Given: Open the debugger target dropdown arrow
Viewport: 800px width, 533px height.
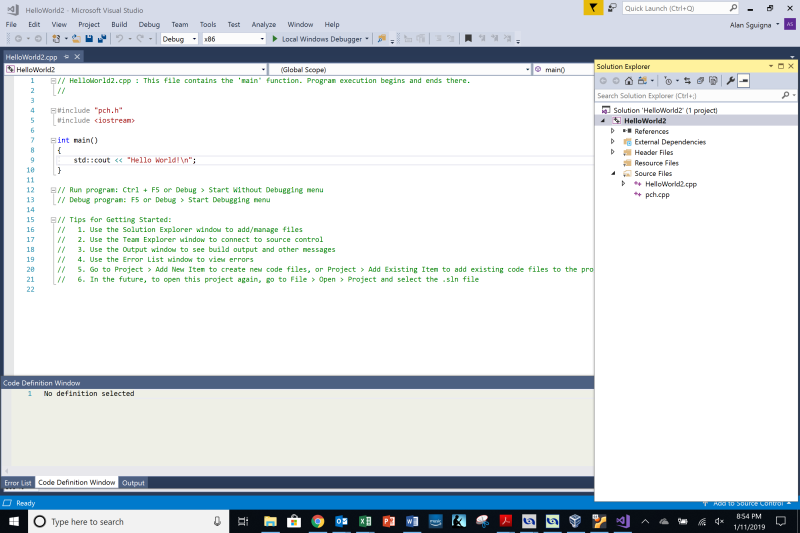Looking at the screenshot, I should (x=367, y=39).
